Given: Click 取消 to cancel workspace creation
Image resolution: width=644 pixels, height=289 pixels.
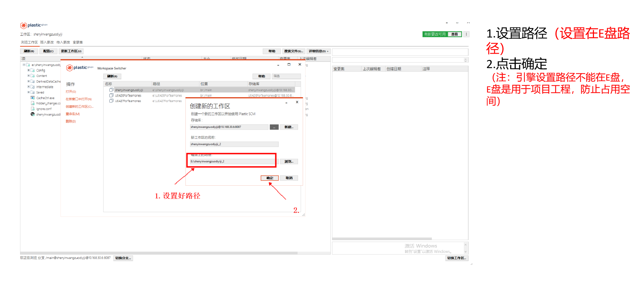Looking at the screenshot, I should pyautogui.click(x=289, y=178).
